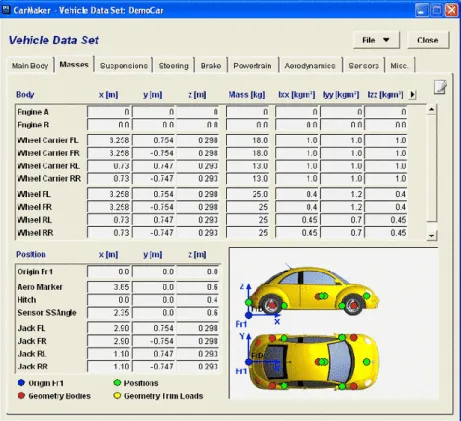The image size is (461, 421).
Task: Click the 'Ixx [kgm²]' column header
Action: click(297, 95)
